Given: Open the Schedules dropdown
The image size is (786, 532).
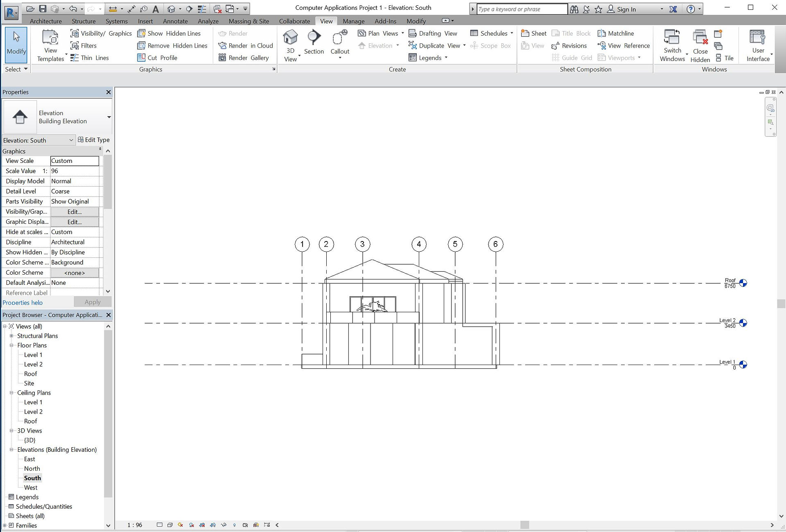Looking at the screenshot, I should coord(492,34).
